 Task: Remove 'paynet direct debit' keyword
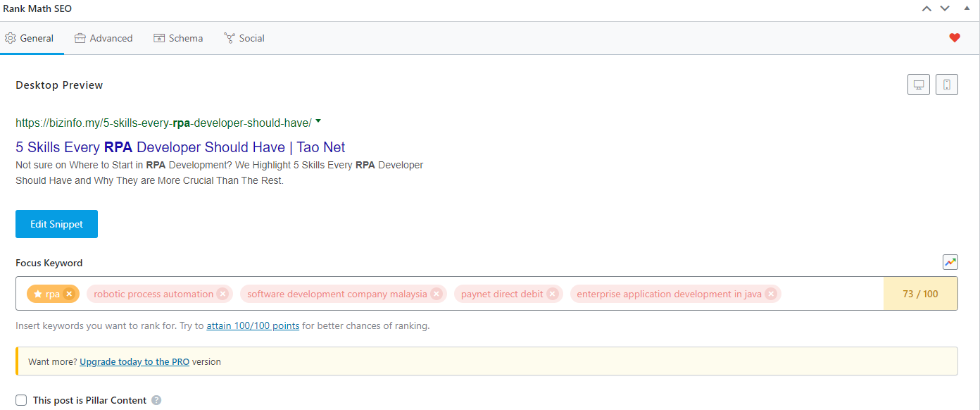click(553, 294)
